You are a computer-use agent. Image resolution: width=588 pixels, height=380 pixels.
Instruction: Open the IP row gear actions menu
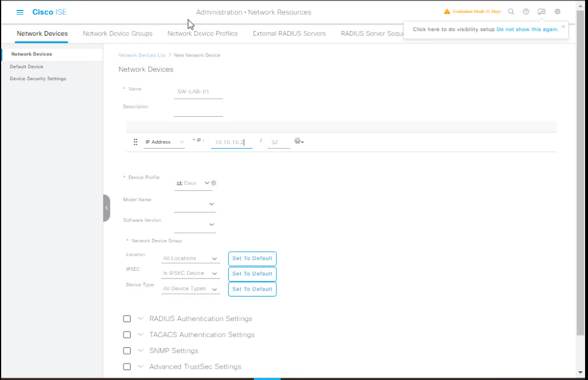[299, 141]
